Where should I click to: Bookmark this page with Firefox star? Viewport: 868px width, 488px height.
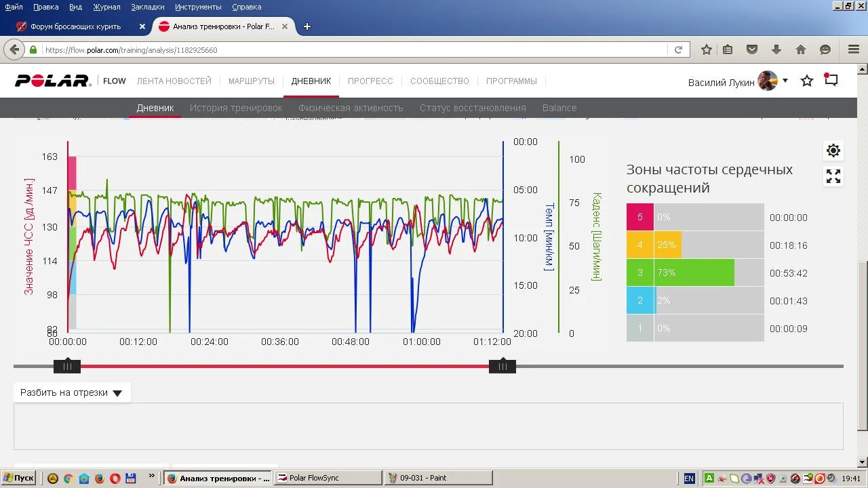(707, 49)
